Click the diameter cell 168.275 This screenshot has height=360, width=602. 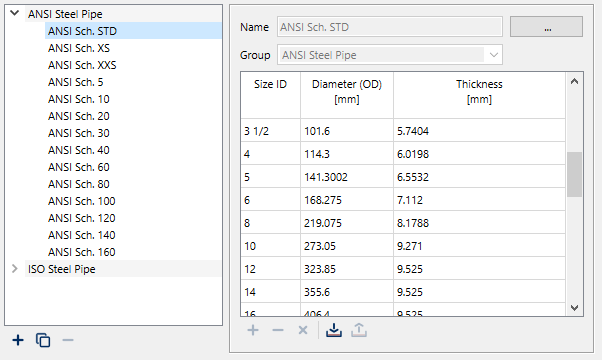tap(347, 200)
